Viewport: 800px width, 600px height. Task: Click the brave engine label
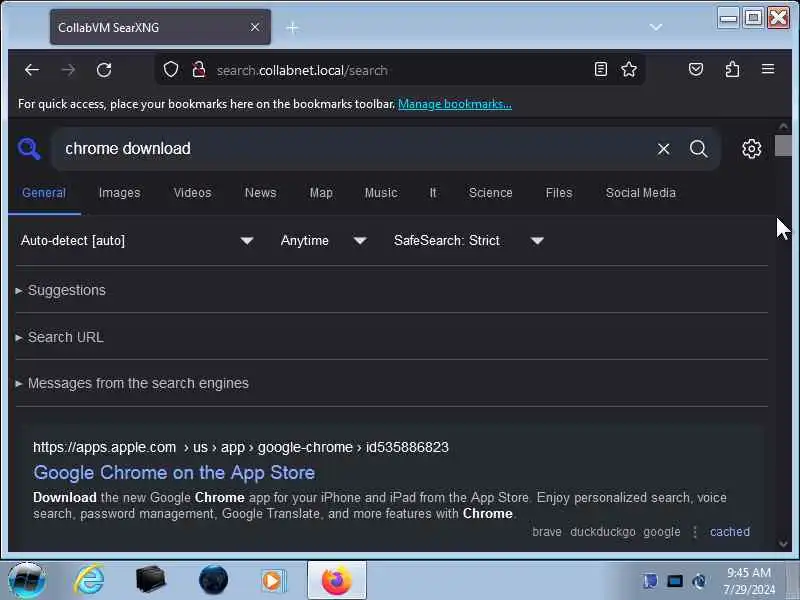(546, 532)
